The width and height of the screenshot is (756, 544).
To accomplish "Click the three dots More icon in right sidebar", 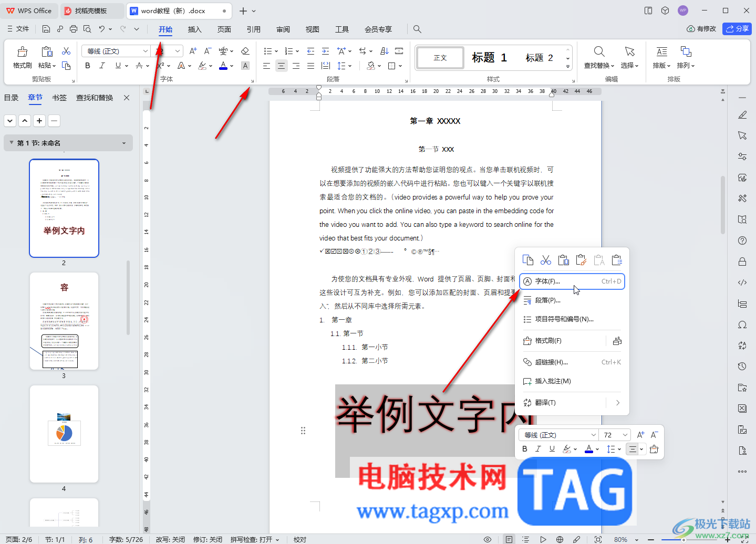I will coord(742,472).
